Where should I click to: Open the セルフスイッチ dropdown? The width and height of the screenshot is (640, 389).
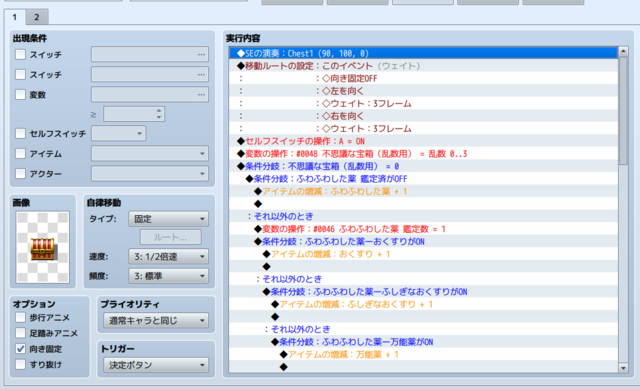(118, 133)
